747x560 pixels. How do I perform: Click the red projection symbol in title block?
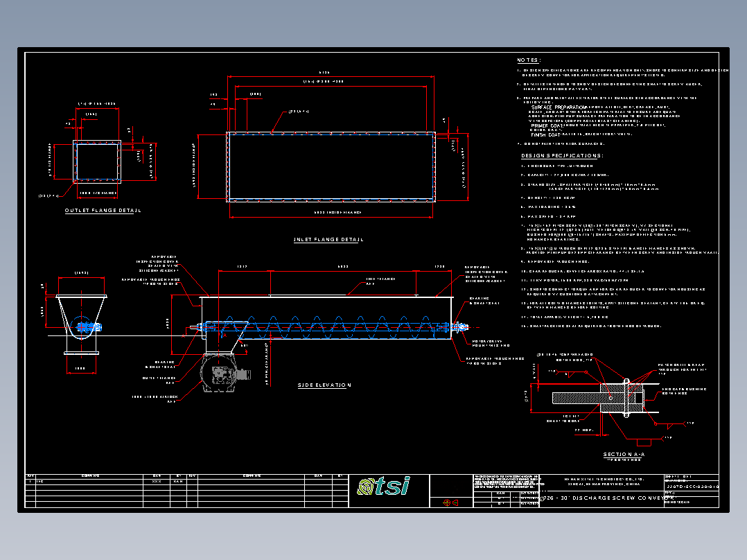click(450, 502)
